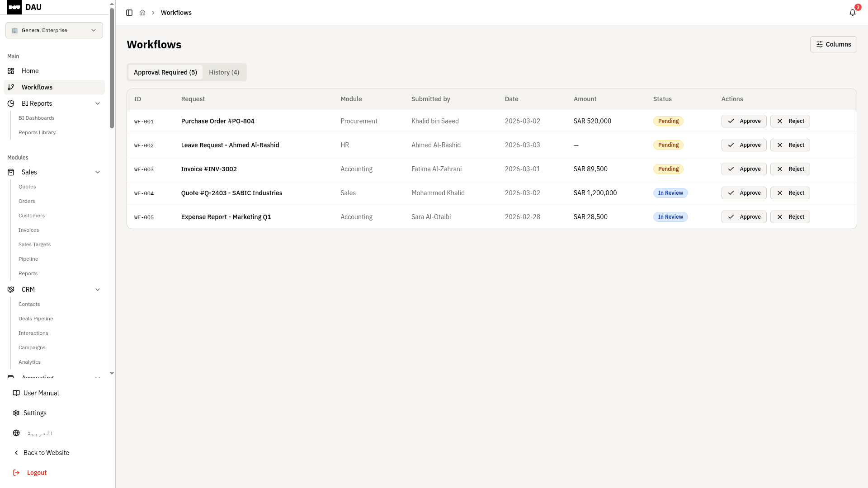The width and height of the screenshot is (868, 488).
Task: Click the home breadcrumb icon
Action: pyautogui.click(x=142, y=13)
